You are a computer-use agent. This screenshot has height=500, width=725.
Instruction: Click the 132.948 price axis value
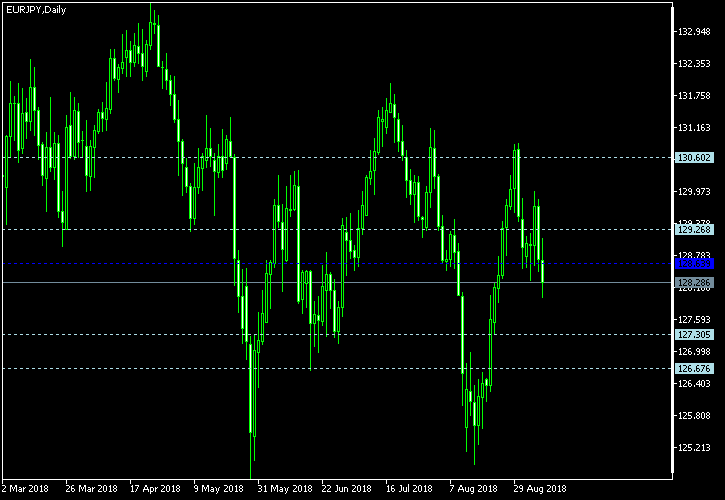coord(694,32)
